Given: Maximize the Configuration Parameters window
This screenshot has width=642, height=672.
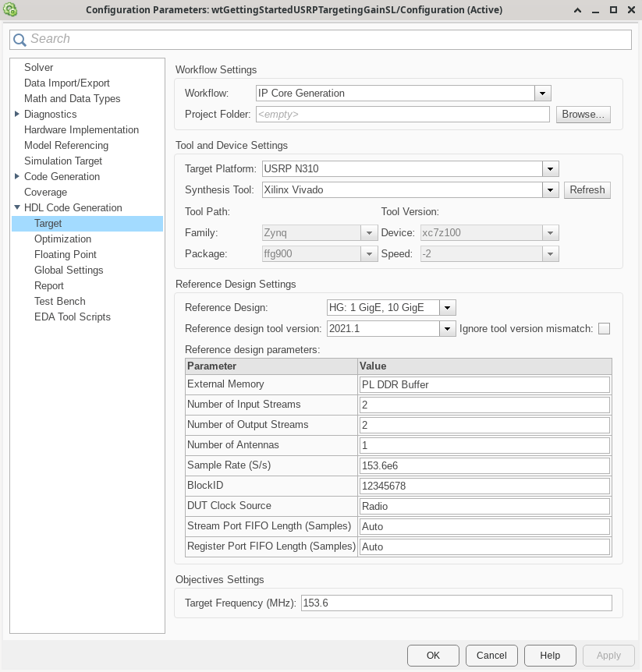Looking at the screenshot, I should pos(613,10).
